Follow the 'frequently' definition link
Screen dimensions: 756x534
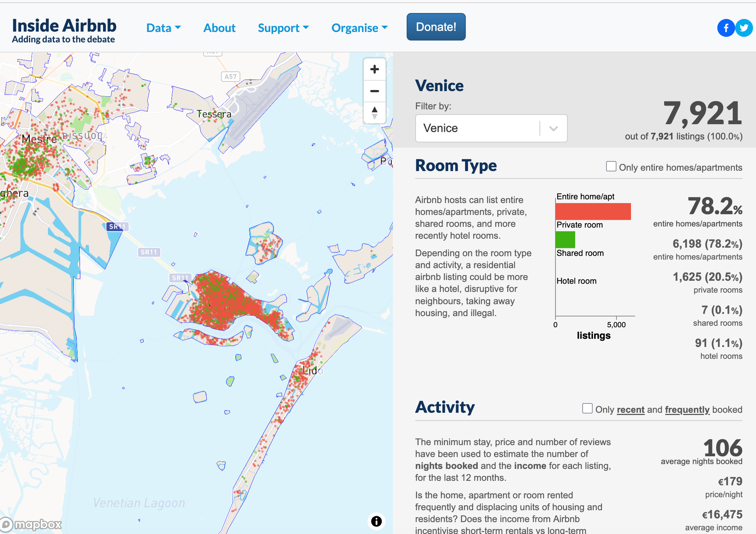click(688, 409)
